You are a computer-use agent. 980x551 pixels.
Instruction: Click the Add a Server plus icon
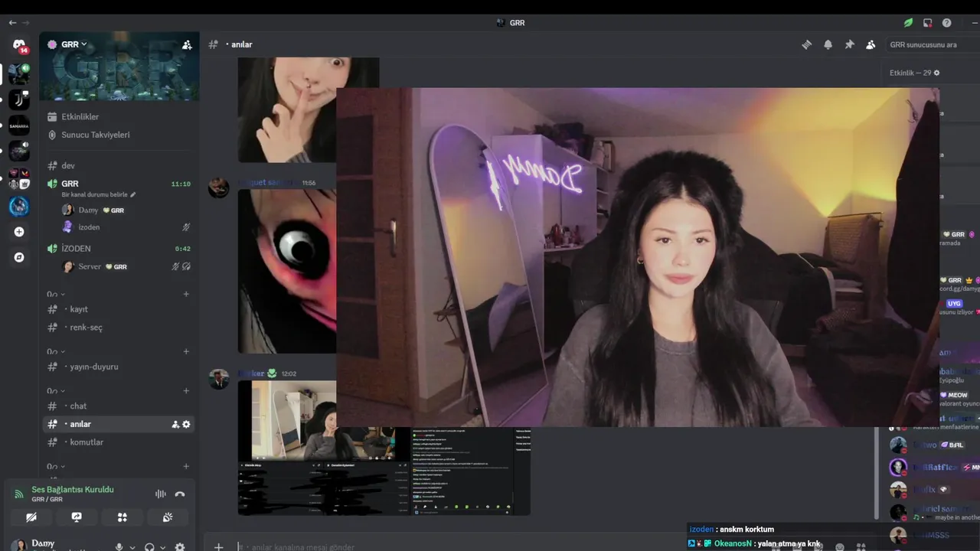coord(19,232)
